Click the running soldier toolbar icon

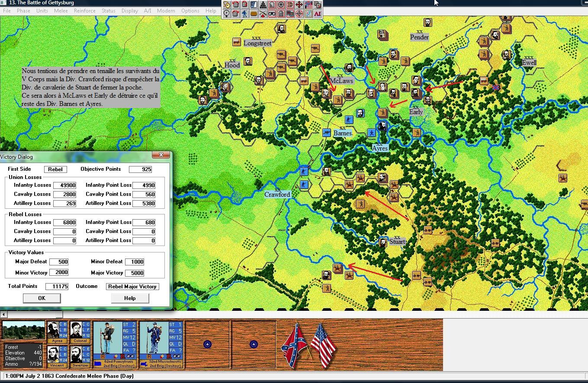point(244,14)
